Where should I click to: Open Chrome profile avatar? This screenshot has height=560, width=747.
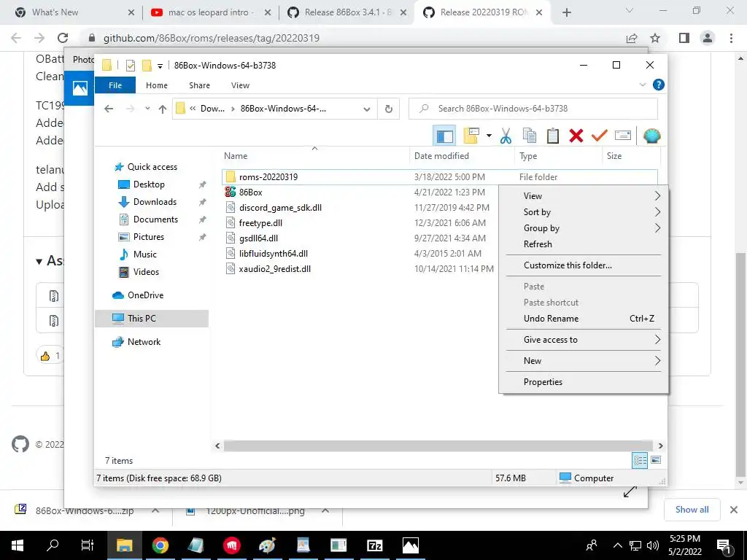click(708, 38)
